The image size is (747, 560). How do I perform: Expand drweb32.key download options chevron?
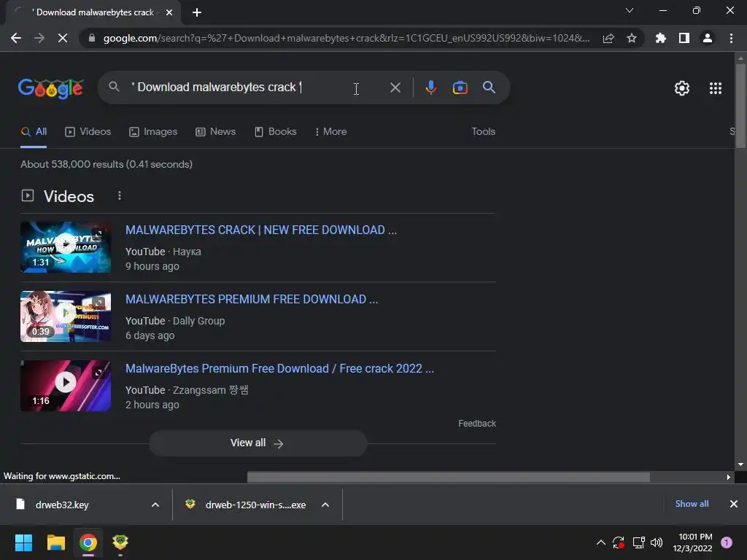click(155, 505)
